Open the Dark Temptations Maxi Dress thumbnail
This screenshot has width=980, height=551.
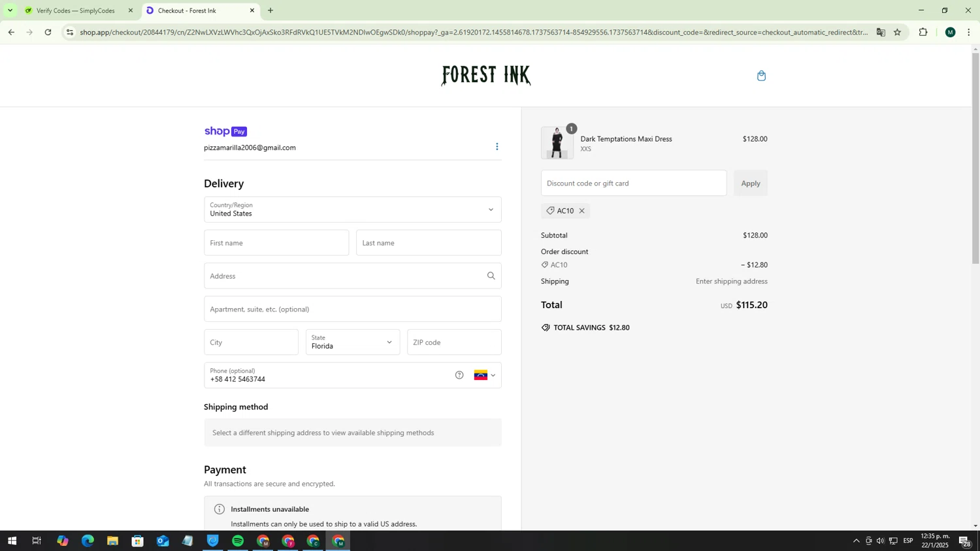pos(557,142)
